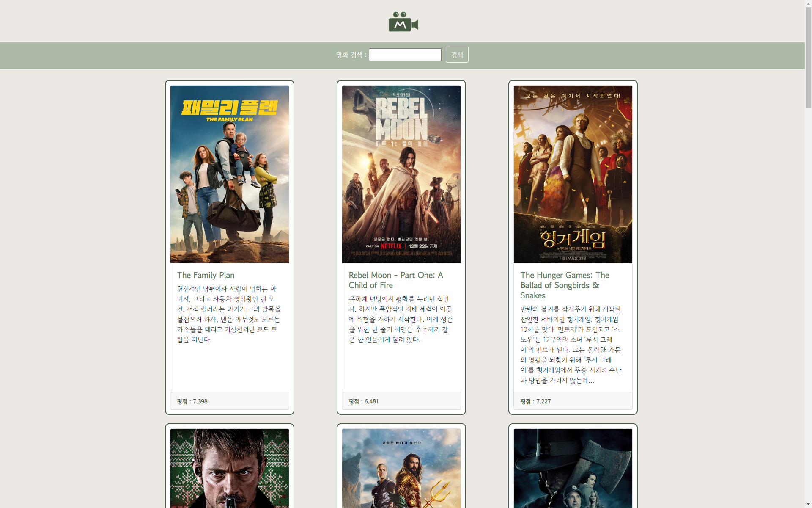
Task: Open the Aquaman trident poster card
Action: (401, 468)
